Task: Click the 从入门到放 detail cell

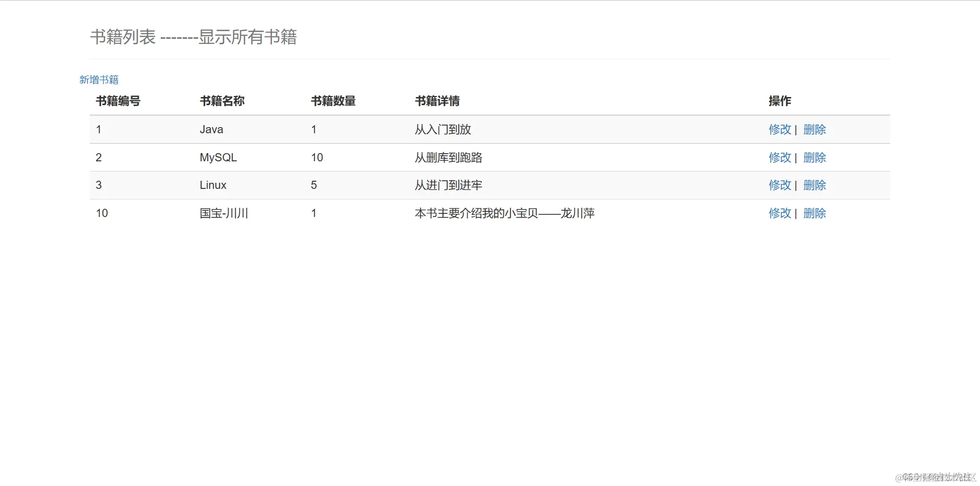Action: [443, 130]
